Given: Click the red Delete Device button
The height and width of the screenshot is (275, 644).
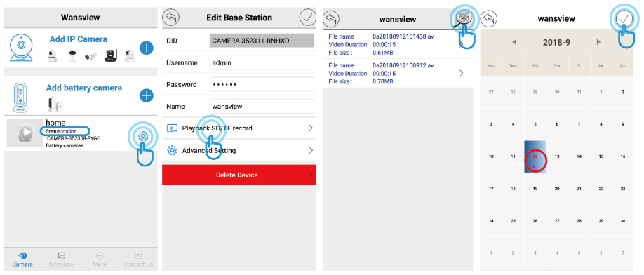Looking at the screenshot, I should point(239,175).
